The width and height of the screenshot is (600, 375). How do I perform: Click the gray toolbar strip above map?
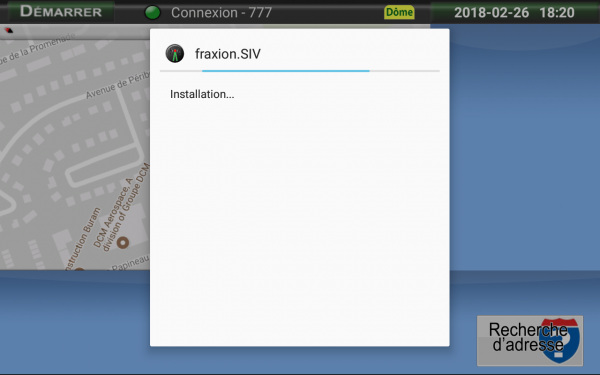(75, 31)
